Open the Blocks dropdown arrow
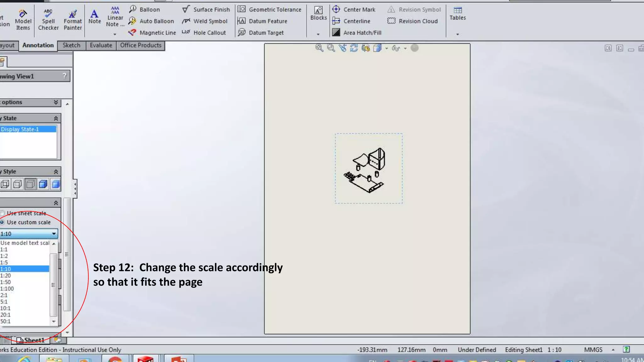The image size is (644, 362). pyautogui.click(x=318, y=34)
